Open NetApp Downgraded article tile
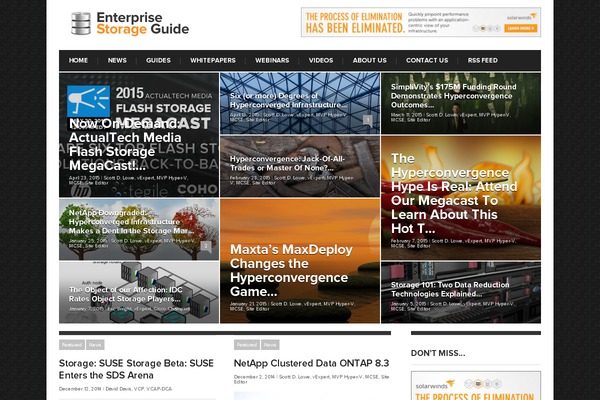Screen dimensions: 600x400 coord(139,229)
